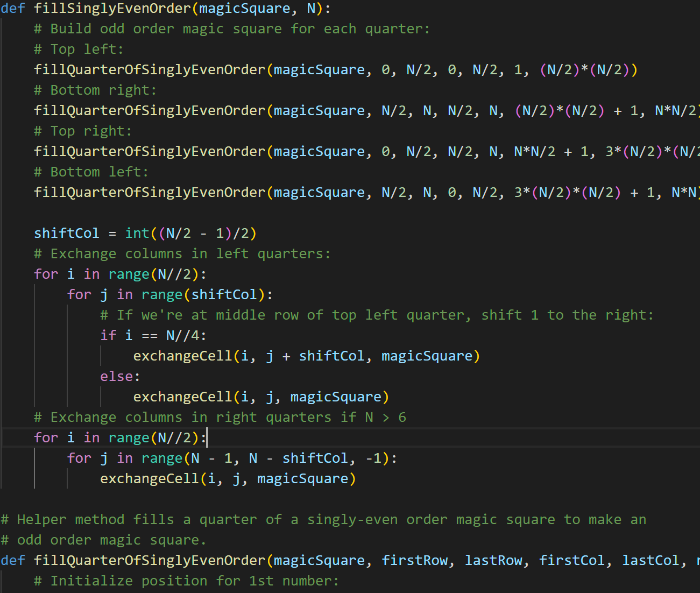Click the "if i == N//4:" condition line
The width and height of the screenshot is (700, 593).
tap(153, 336)
